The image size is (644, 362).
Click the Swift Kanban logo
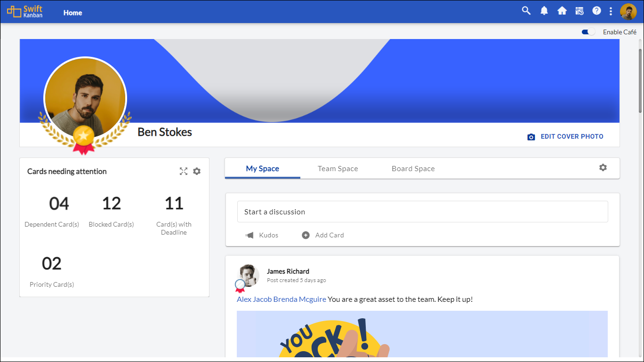(25, 12)
